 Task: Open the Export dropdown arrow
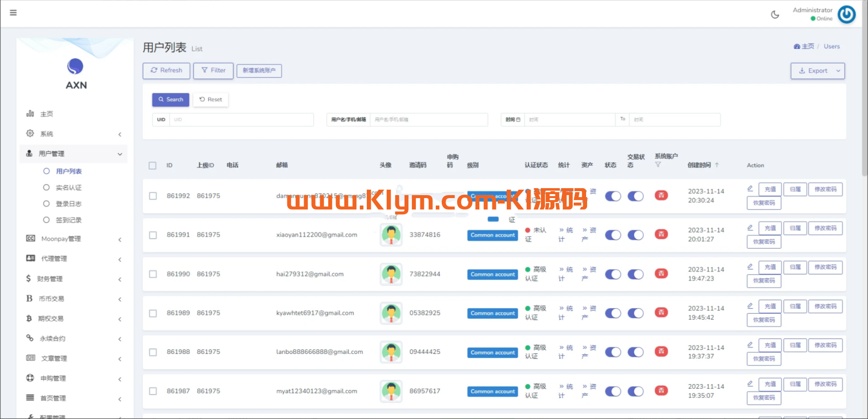coord(838,71)
